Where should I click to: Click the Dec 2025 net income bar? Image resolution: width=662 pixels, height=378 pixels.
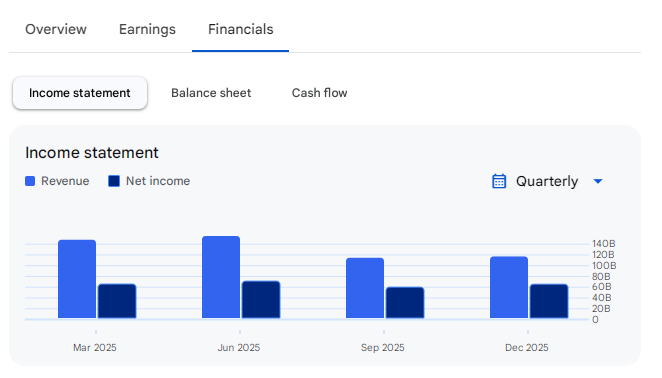point(549,301)
